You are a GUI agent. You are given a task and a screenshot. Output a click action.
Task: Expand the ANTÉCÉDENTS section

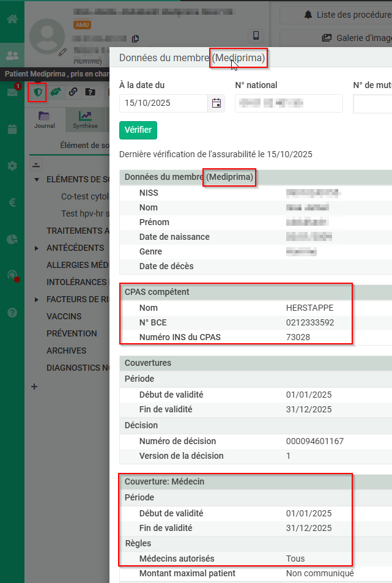pos(37,248)
